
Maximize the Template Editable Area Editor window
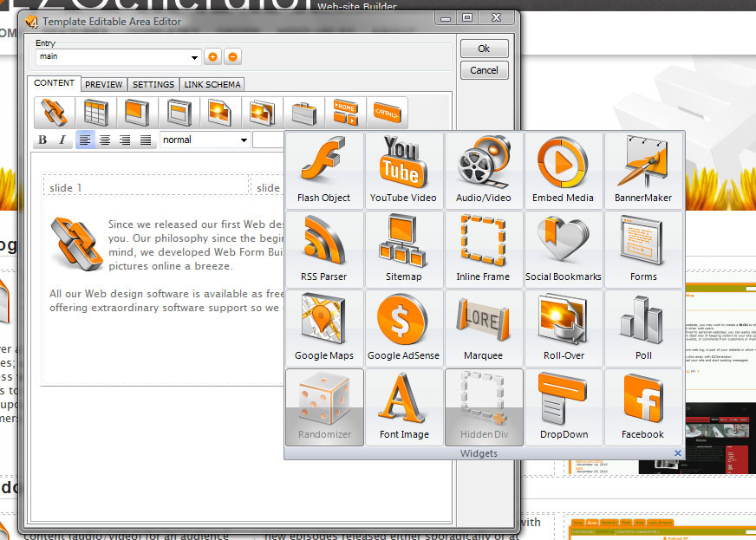pyautogui.click(x=467, y=18)
